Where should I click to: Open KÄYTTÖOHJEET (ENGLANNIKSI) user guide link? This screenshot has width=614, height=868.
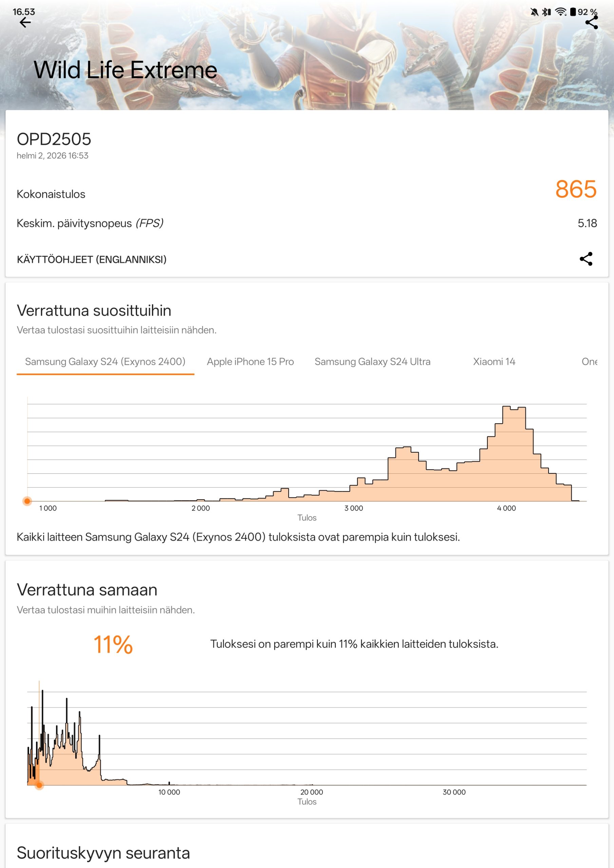pos(92,259)
